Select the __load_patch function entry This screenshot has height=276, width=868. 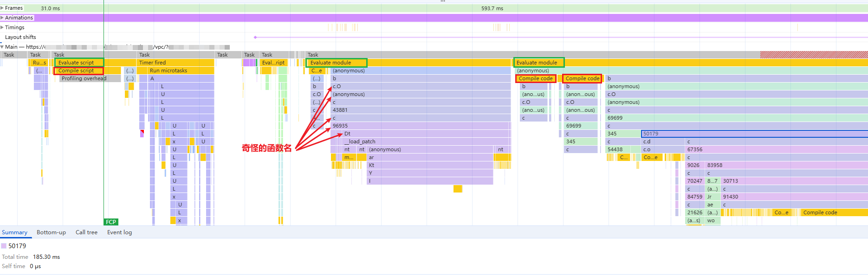tap(426, 141)
